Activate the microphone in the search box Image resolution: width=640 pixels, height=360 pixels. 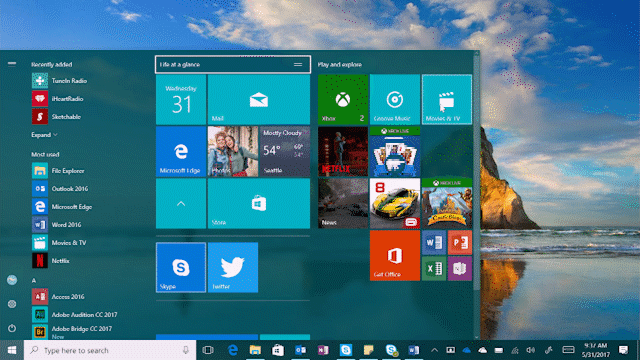[x=186, y=350]
